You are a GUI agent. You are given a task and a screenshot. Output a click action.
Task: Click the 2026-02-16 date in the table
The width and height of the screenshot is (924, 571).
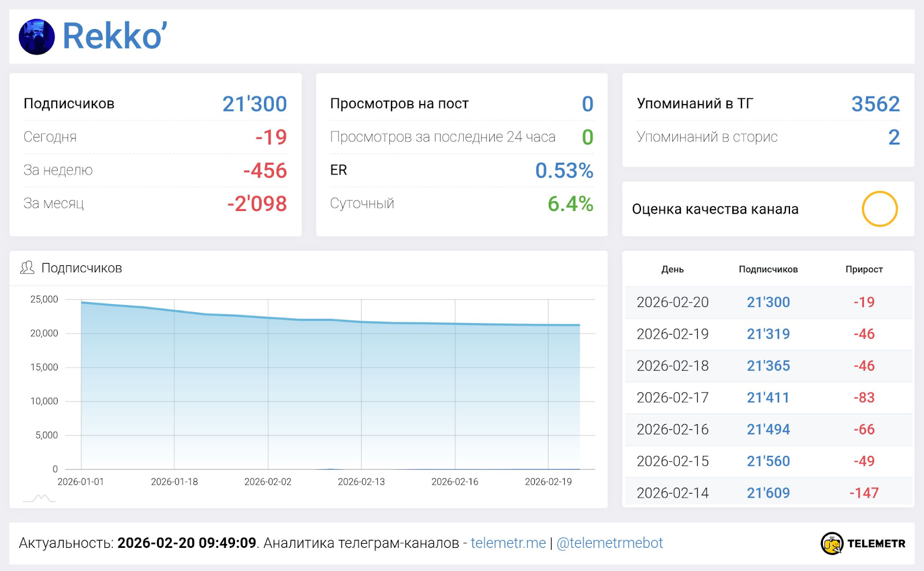pyautogui.click(x=672, y=429)
